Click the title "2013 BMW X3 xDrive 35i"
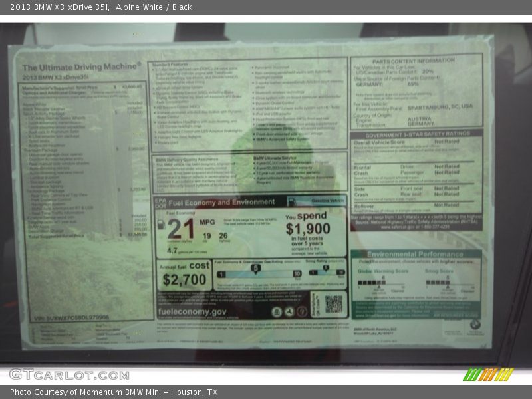532x399 pixels. (59, 7)
